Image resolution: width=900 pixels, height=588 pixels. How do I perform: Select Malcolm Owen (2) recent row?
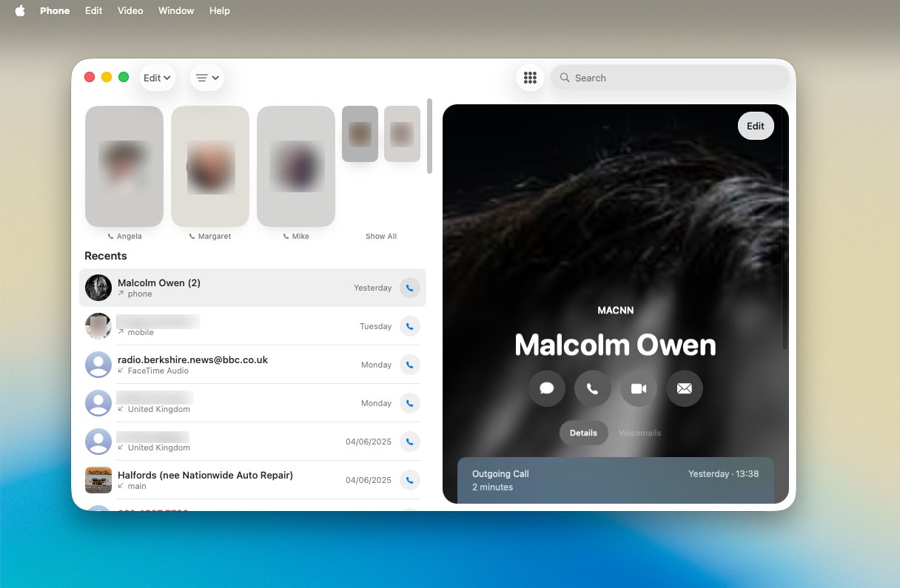pos(252,288)
